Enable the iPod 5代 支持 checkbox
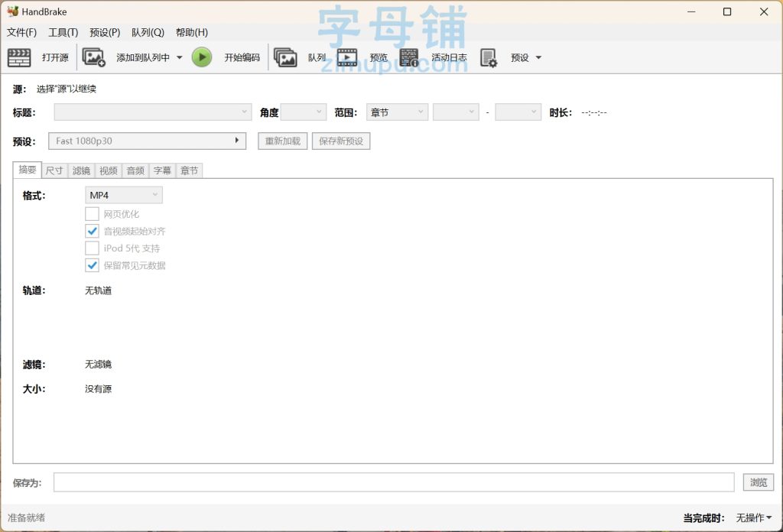This screenshot has height=532, width=783. point(92,248)
